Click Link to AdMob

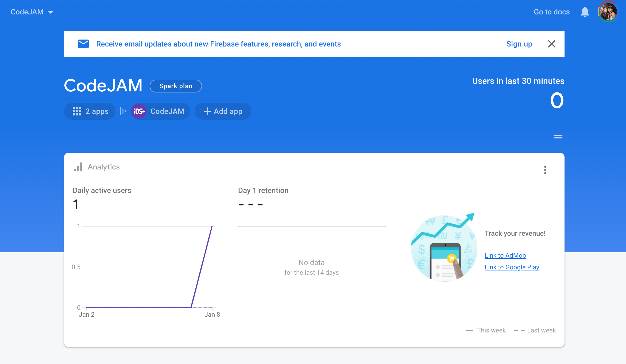pos(505,255)
